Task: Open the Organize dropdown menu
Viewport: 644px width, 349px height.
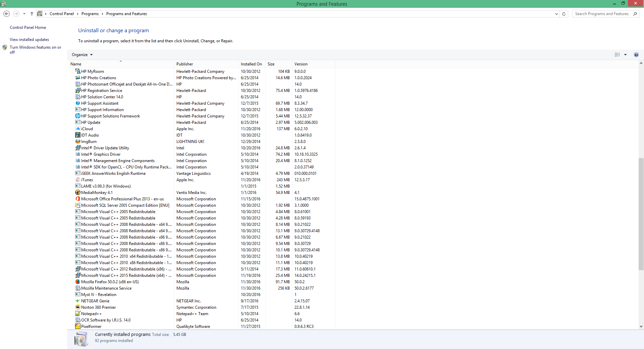Action: tap(82, 55)
